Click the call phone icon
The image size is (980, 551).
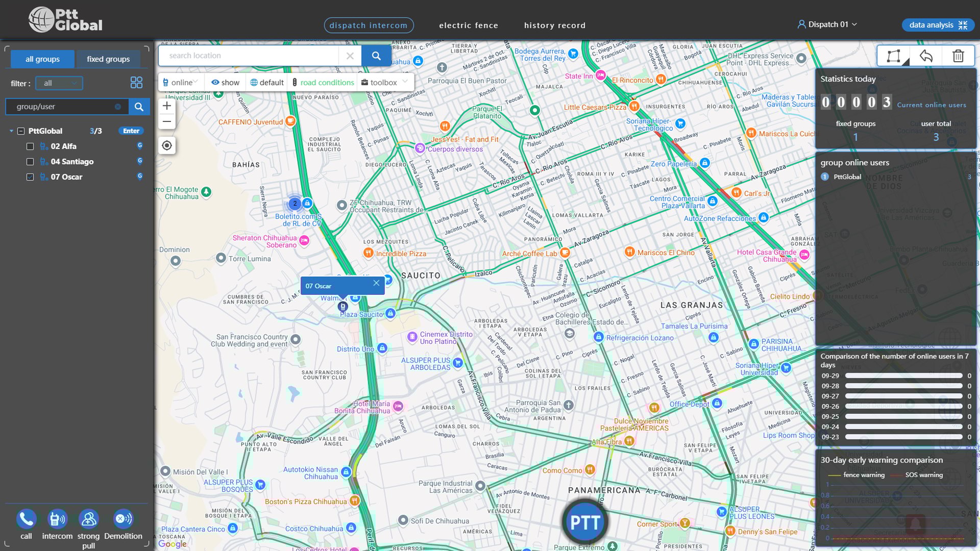[26, 519]
